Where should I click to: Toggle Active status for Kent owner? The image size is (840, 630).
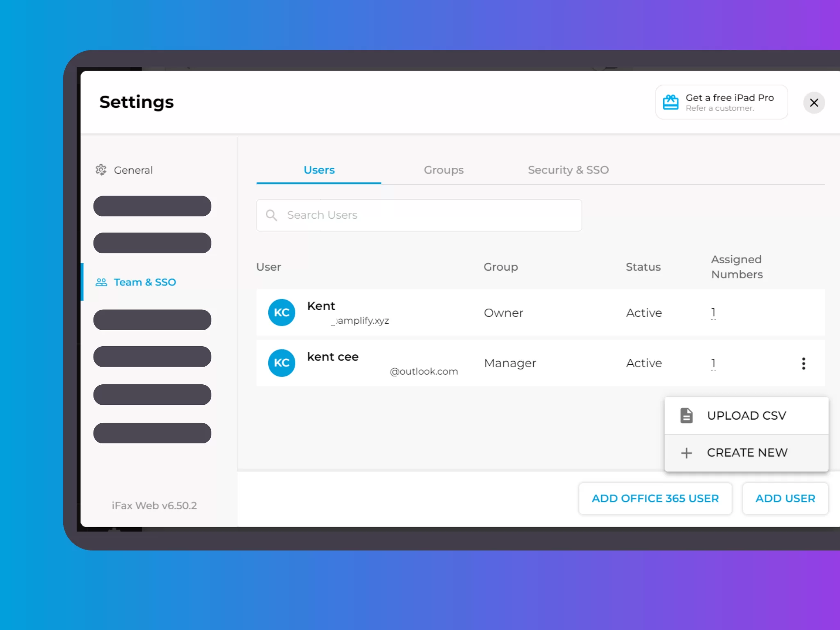tap(644, 313)
